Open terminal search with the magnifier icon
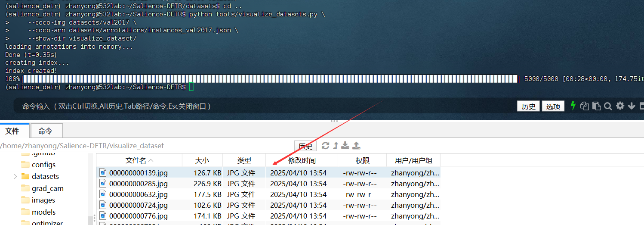644x225 pixels. (608, 106)
